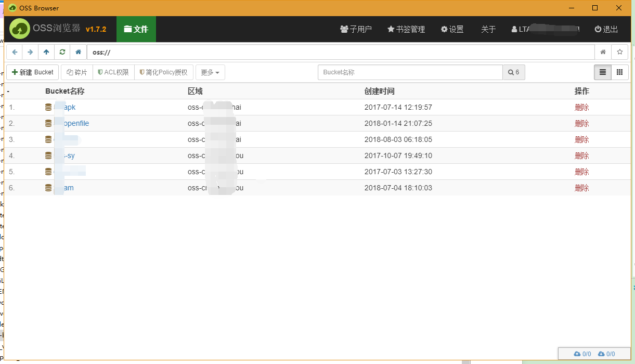This screenshot has width=635, height=364.
Task: Click the ACL权限 button
Action: pos(113,72)
